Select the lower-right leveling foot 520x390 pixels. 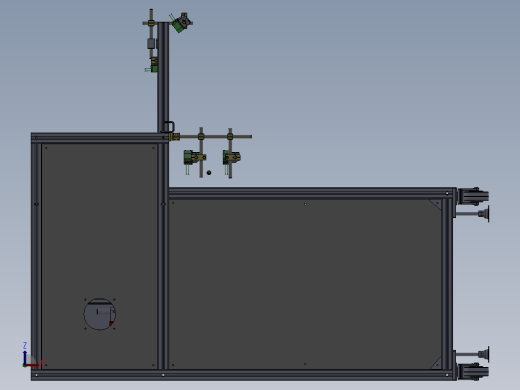472,354
